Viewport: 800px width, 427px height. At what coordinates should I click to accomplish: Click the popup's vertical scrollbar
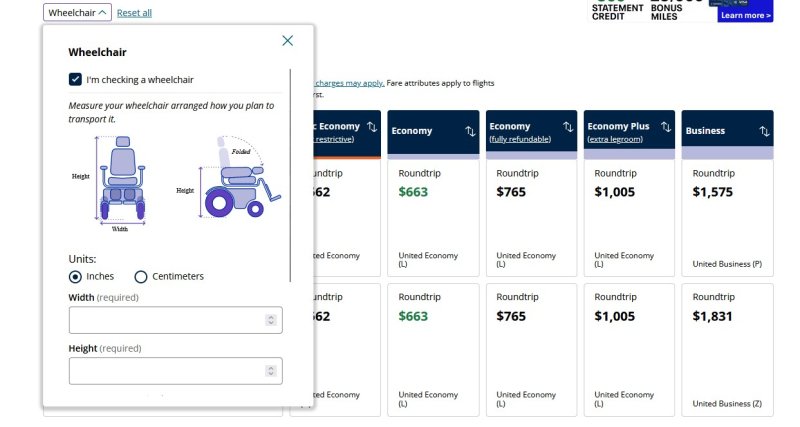click(x=290, y=175)
